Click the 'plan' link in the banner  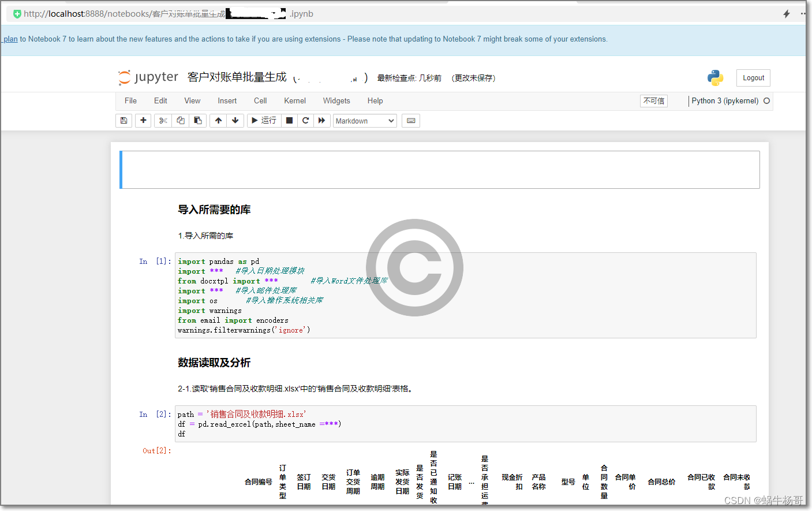10,39
